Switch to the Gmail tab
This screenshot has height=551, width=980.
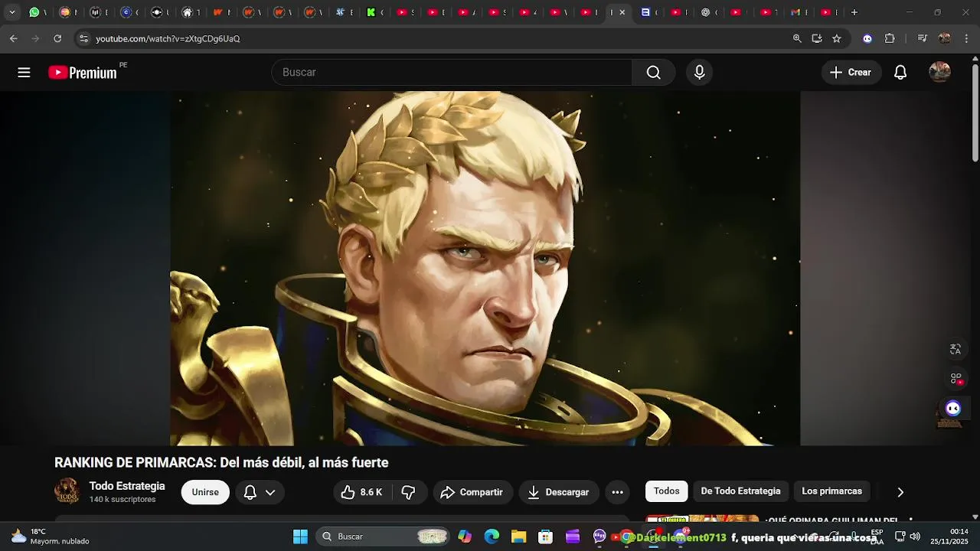point(796,12)
